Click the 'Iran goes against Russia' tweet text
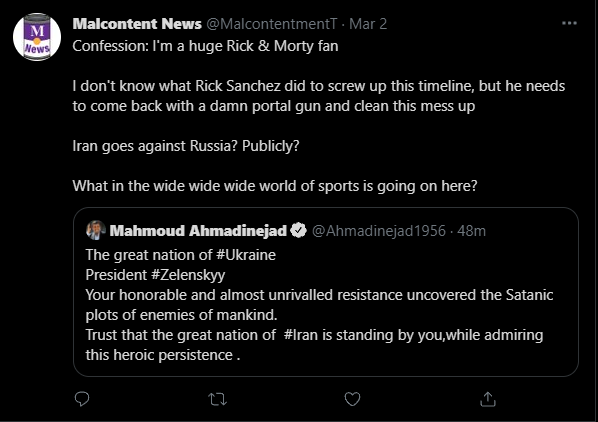Viewport: 598px width, 422px height. [186, 146]
